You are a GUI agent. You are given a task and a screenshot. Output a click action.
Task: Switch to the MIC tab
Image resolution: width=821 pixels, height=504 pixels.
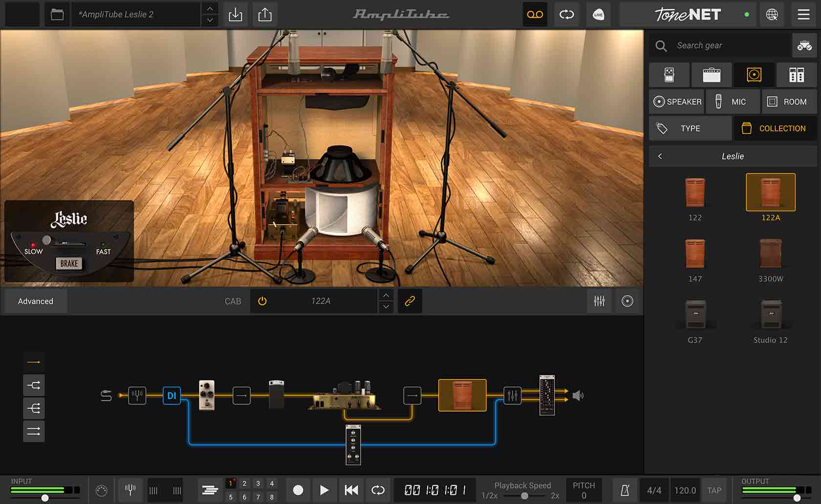point(733,102)
